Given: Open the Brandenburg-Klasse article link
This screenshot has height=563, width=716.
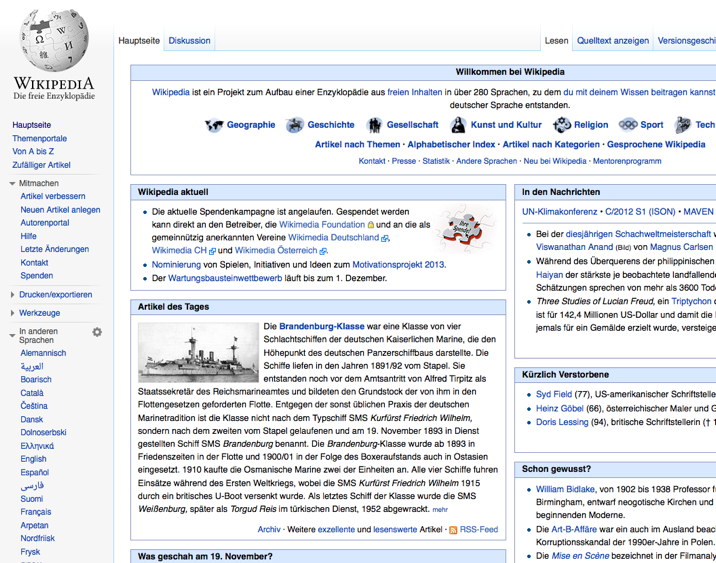Looking at the screenshot, I should 322,326.
